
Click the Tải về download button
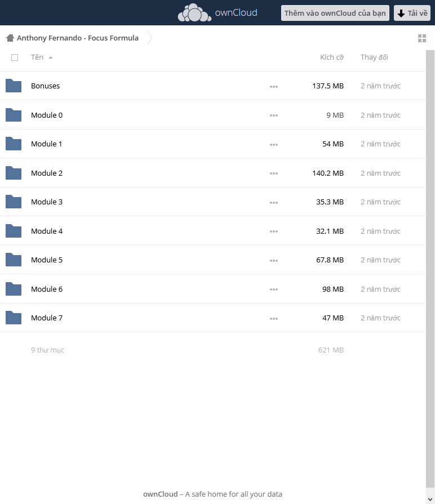tap(412, 13)
